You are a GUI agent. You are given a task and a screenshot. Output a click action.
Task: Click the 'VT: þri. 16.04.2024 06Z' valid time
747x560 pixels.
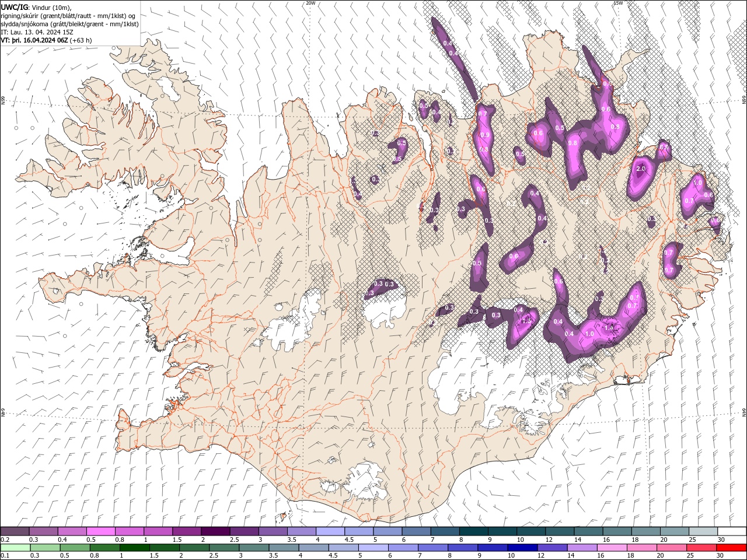click(x=34, y=40)
